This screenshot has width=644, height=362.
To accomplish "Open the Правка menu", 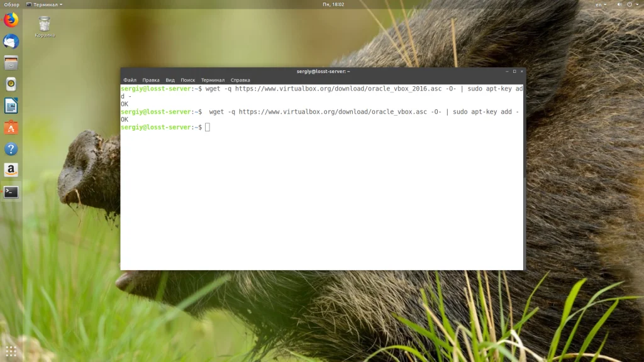I will pyautogui.click(x=151, y=80).
